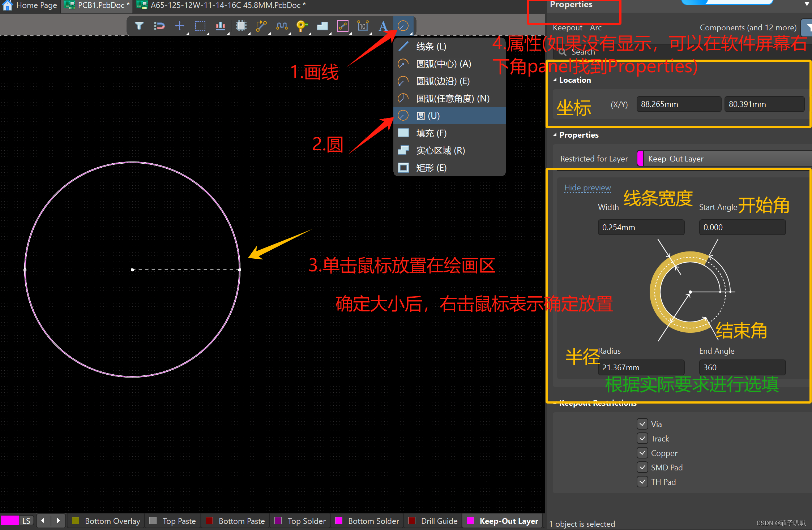Click the rectangle selection tool icon
This screenshot has height=530, width=812.
point(200,26)
